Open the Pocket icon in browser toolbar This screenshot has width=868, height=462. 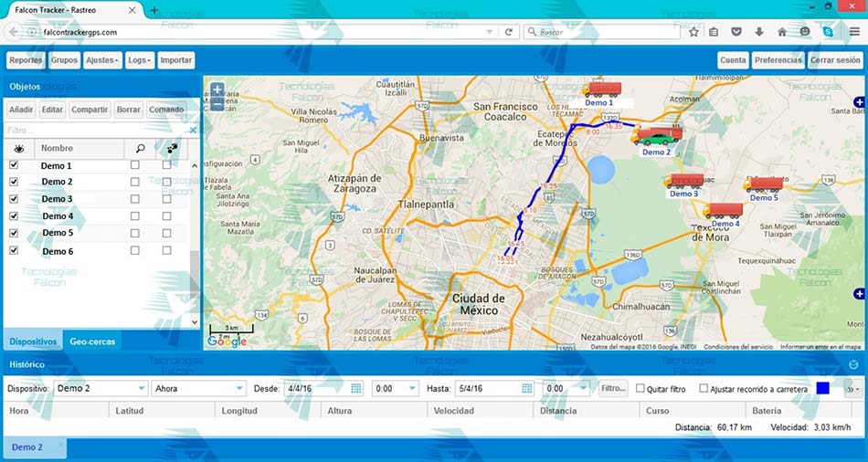pos(736,32)
